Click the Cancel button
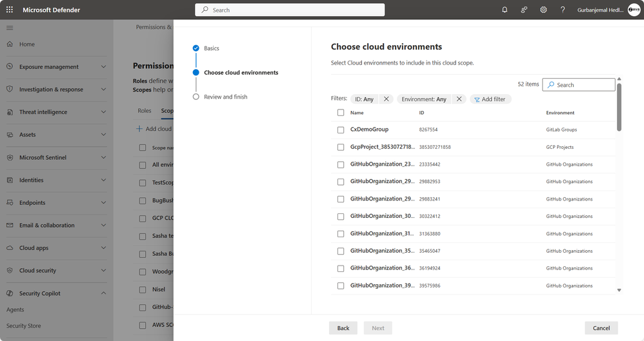The height and width of the screenshot is (341, 644). click(601, 328)
